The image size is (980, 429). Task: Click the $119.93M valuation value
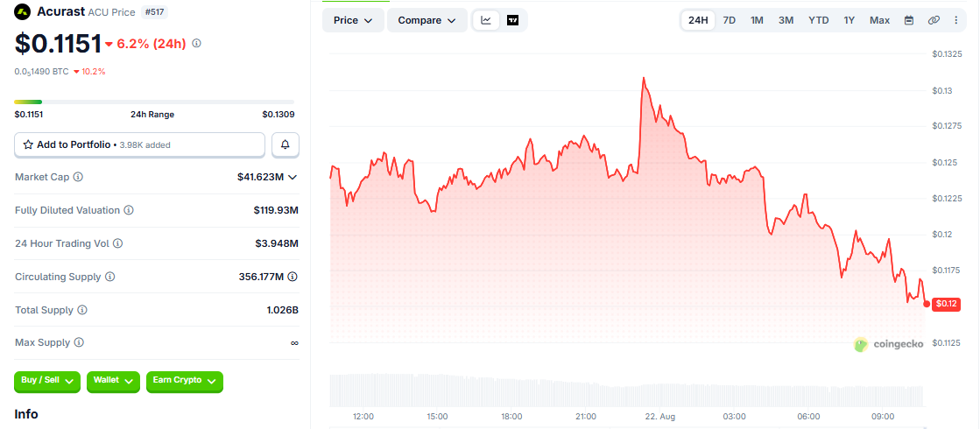point(276,210)
